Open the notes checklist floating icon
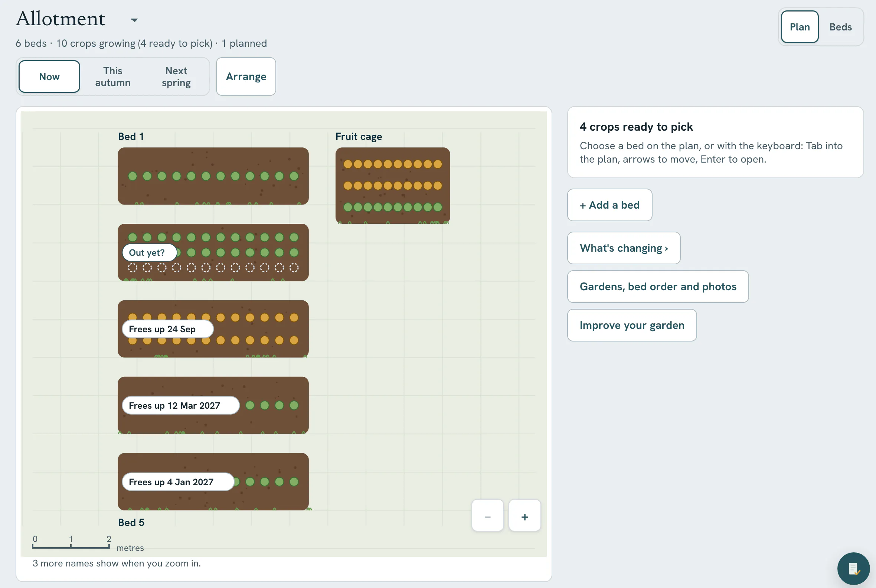Screen dimensions: 876x588 coord(853,568)
